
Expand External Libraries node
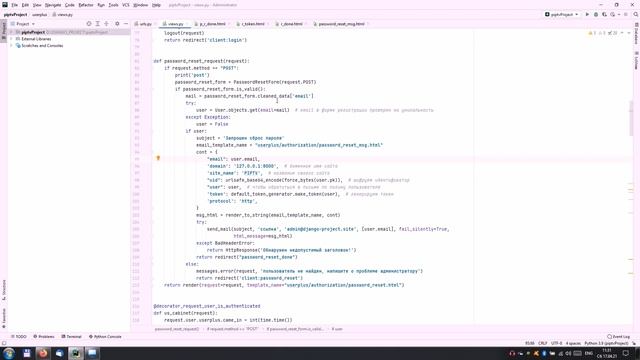click(x=11, y=39)
